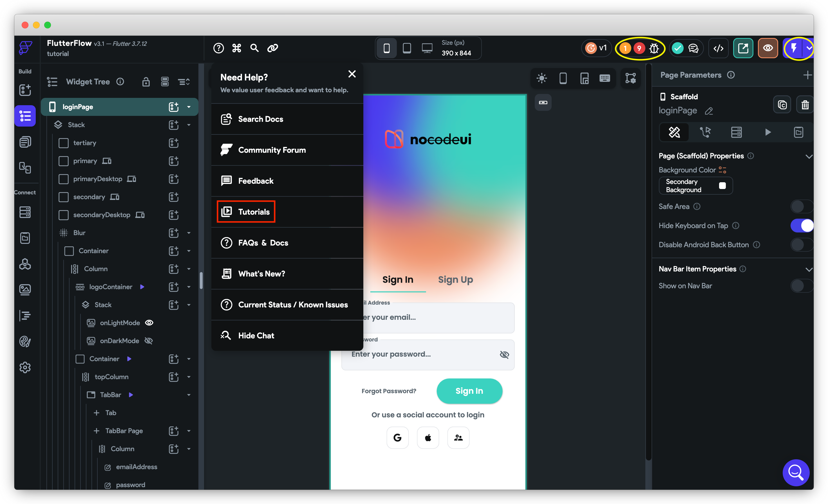Open Settings gear icon in sidebar
The width and height of the screenshot is (828, 504).
(25, 367)
